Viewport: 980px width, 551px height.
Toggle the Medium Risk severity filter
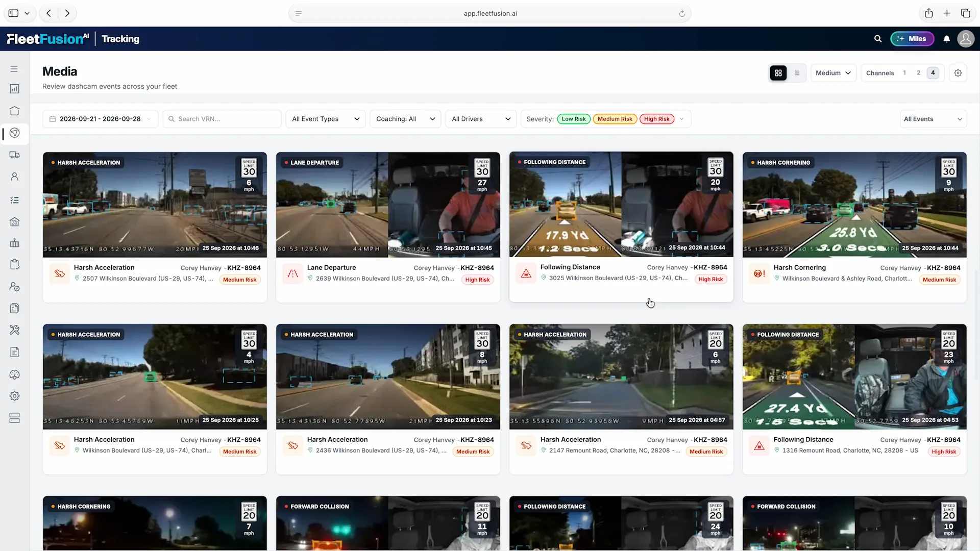pos(615,119)
